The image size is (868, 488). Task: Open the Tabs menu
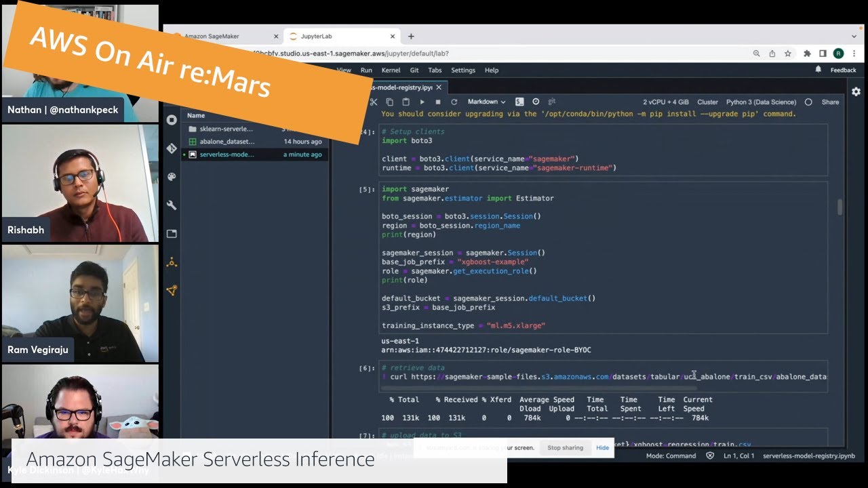(435, 70)
